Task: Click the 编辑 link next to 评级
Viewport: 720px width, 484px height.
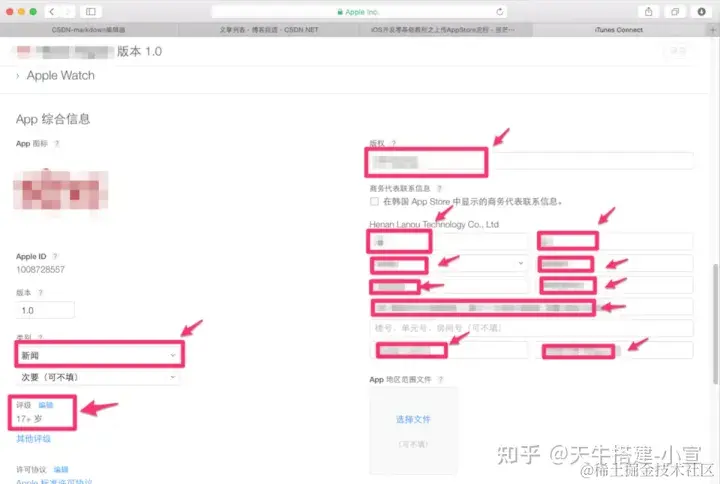Action: tap(46, 405)
